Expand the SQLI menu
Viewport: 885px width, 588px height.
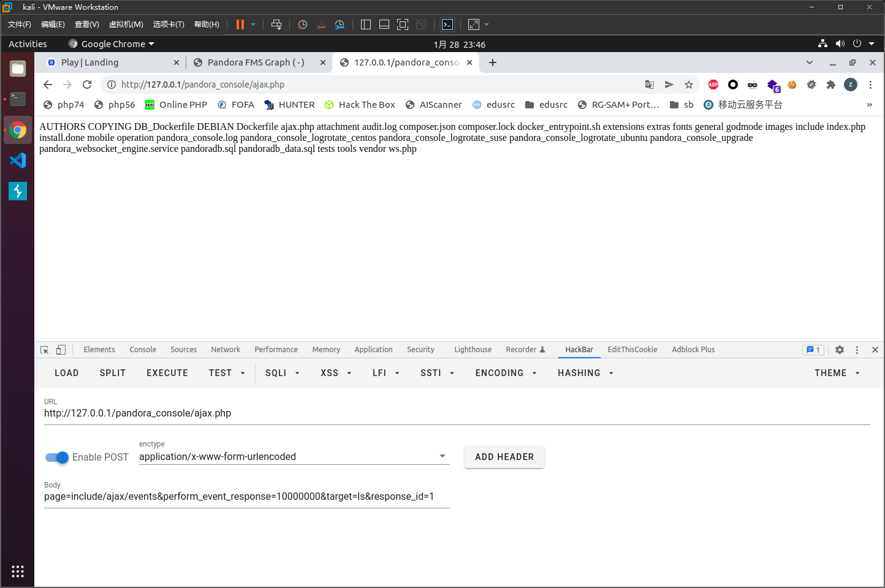(283, 373)
